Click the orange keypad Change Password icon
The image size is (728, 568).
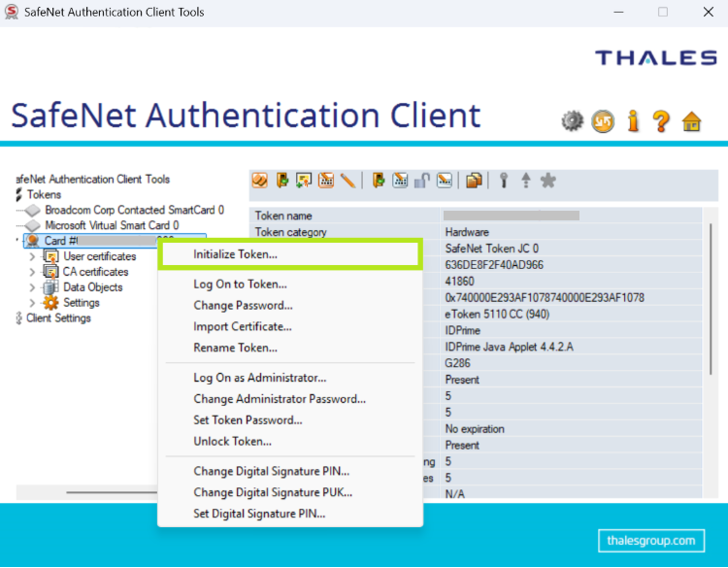click(326, 181)
